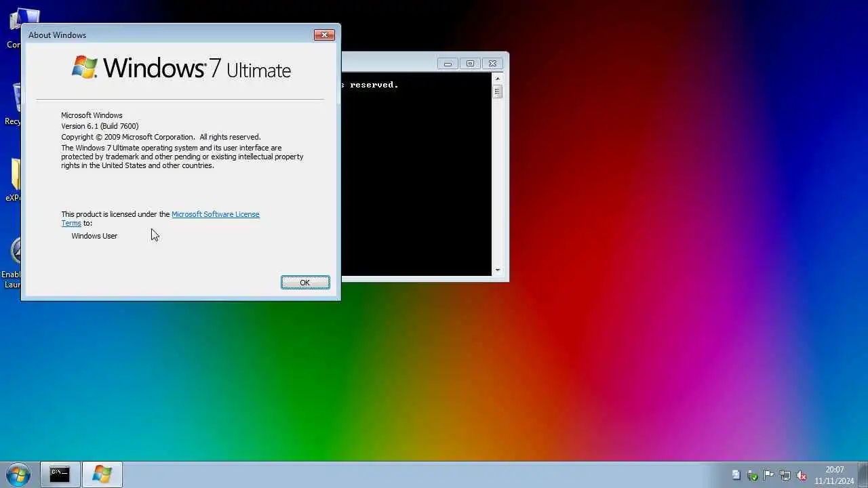Minimize the Command Prompt window
This screenshot has height=488, width=868.
(x=448, y=63)
